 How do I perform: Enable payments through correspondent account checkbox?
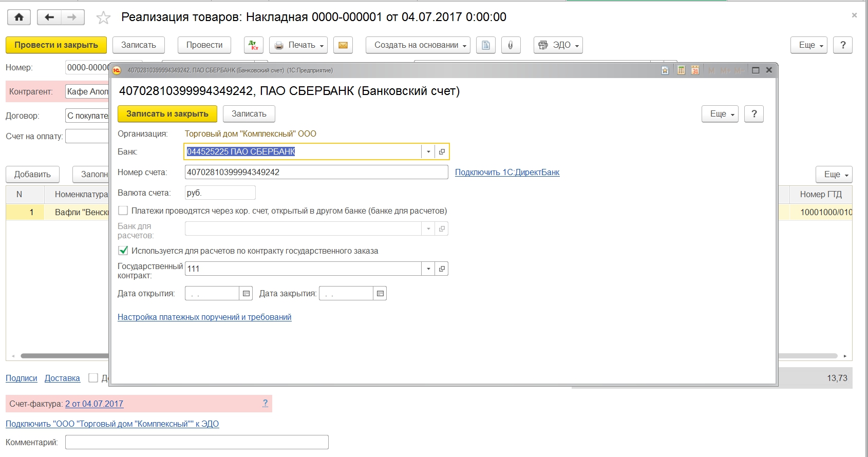(x=123, y=211)
